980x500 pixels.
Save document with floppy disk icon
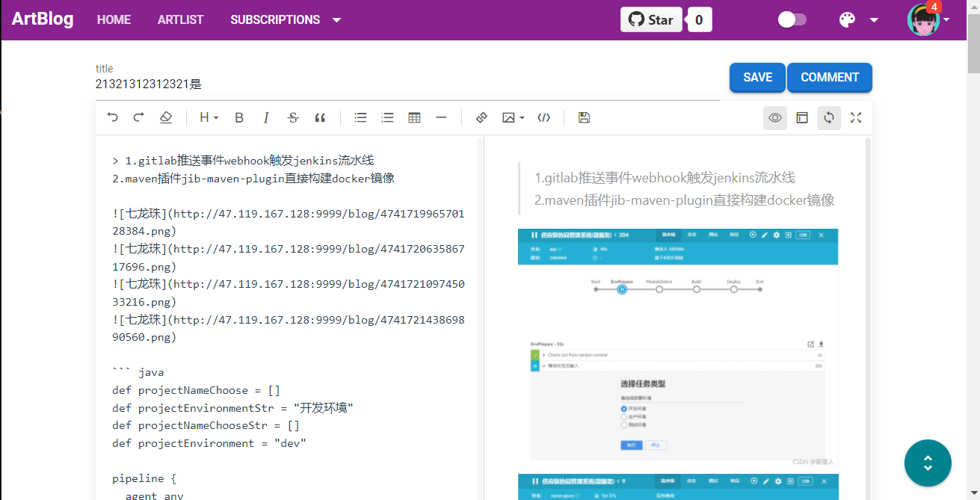click(x=585, y=117)
